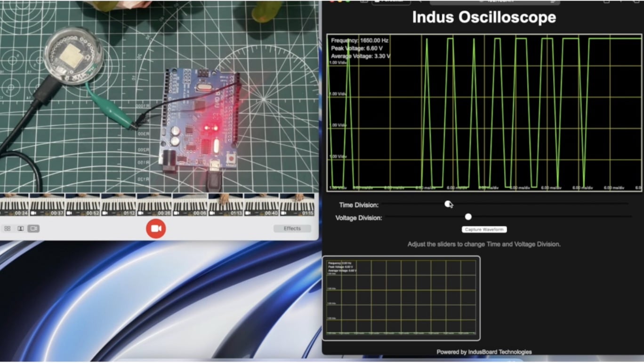Image resolution: width=644 pixels, height=363 pixels.
Task: Click the address bar showing the IP address
Action: [485, 1]
